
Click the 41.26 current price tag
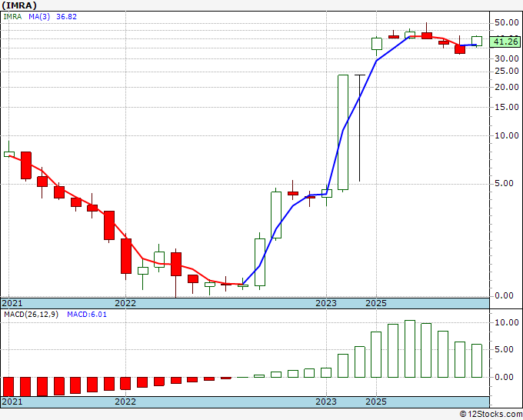coord(505,42)
